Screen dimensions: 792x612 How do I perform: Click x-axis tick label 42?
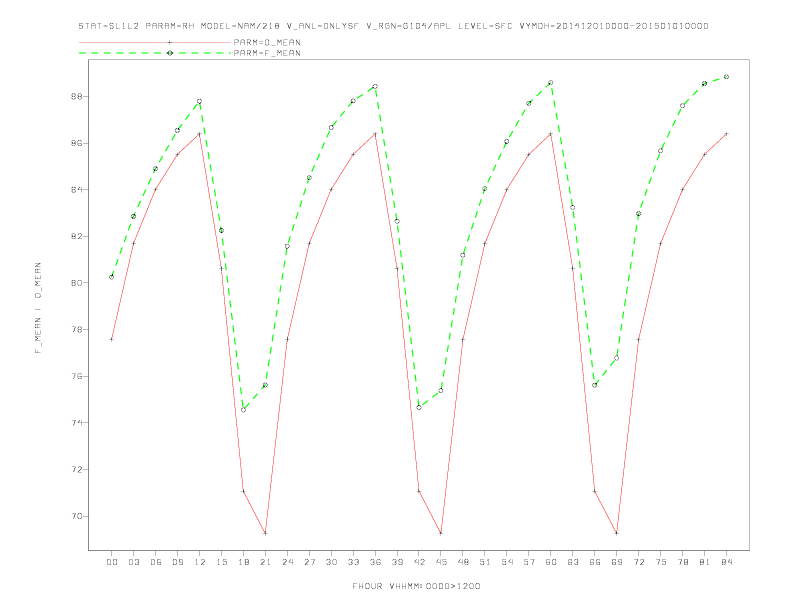tap(419, 562)
